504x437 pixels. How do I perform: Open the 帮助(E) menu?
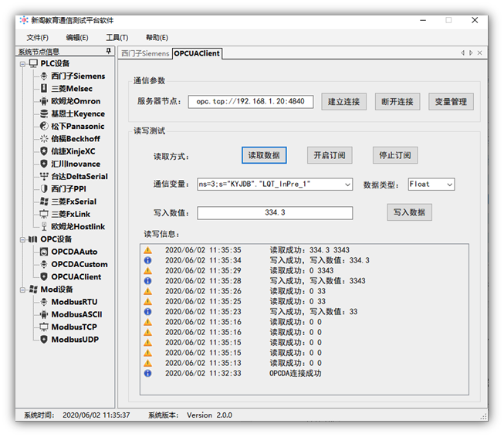tap(157, 38)
